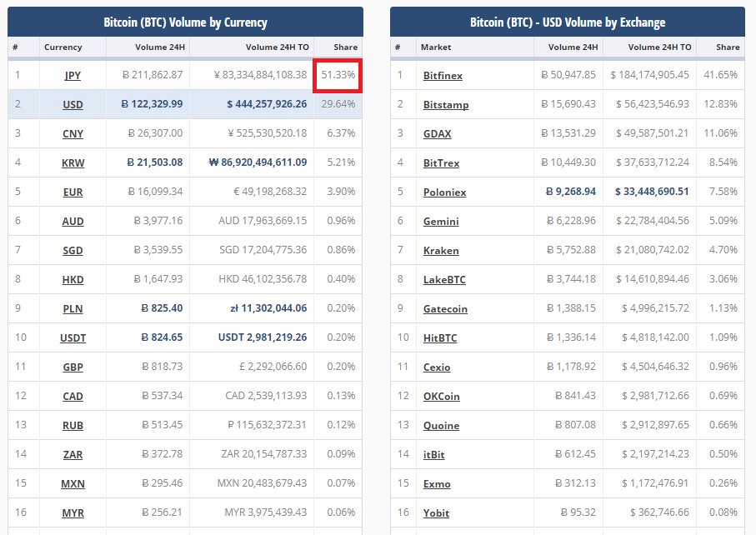Image resolution: width=756 pixels, height=535 pixels.
Task: Open the LakeBTC market link
Action: click(x=444, y=279)
